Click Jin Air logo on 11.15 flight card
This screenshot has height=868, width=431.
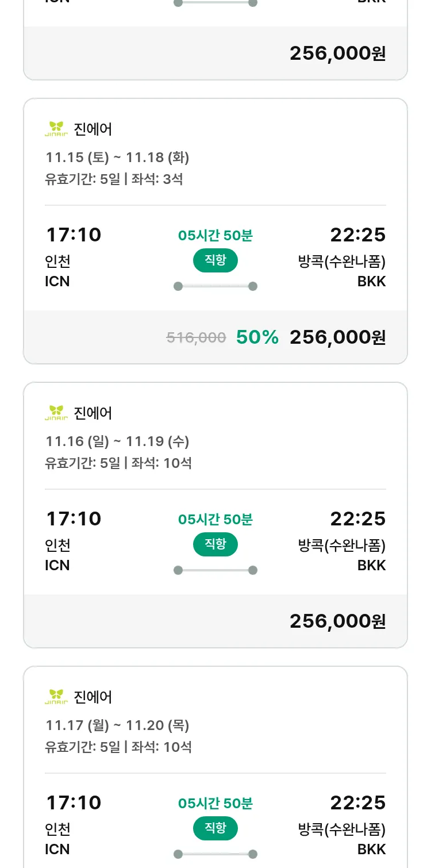[x=56, y=129]
